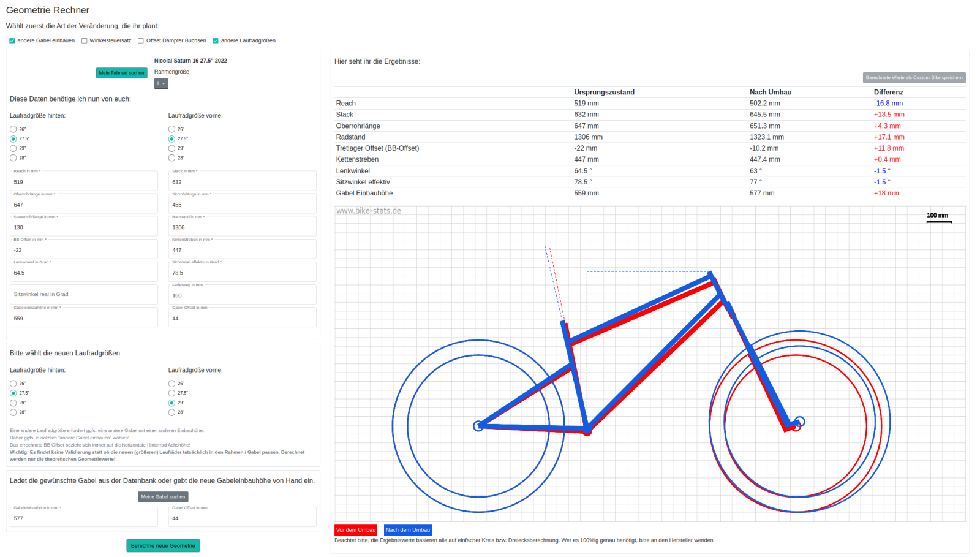Click the empty "Sitzwinkel real in Grad" field
The width and height of the screenshot is (980, 557).
pyautogui.click(x=84, y=295)
